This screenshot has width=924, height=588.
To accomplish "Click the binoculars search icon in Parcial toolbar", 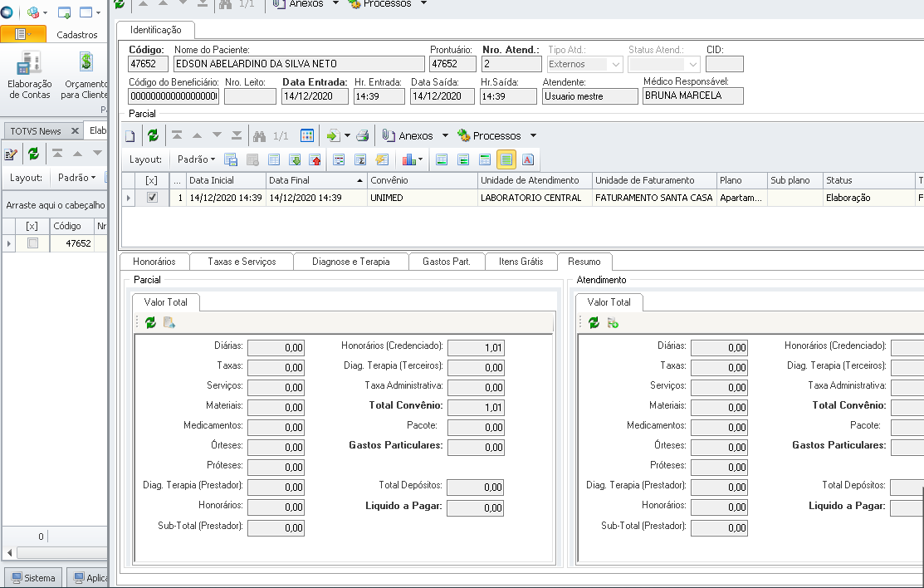I will 260,135.
